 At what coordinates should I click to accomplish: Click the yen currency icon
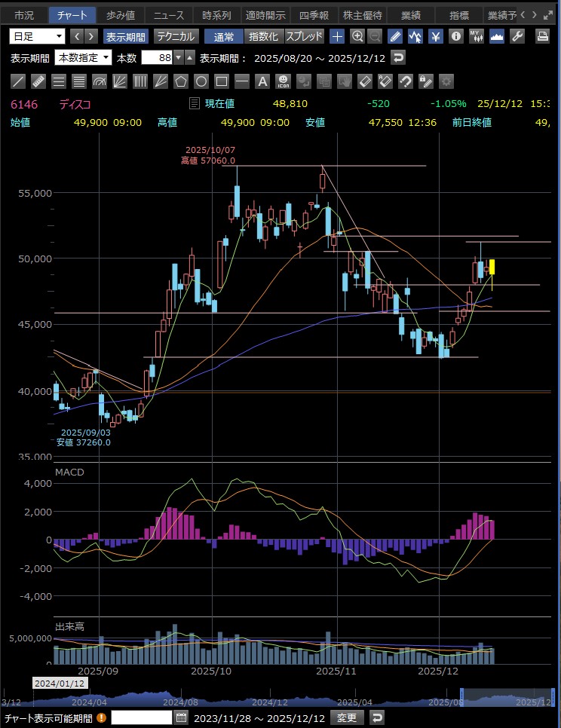[x=435, y=36]
